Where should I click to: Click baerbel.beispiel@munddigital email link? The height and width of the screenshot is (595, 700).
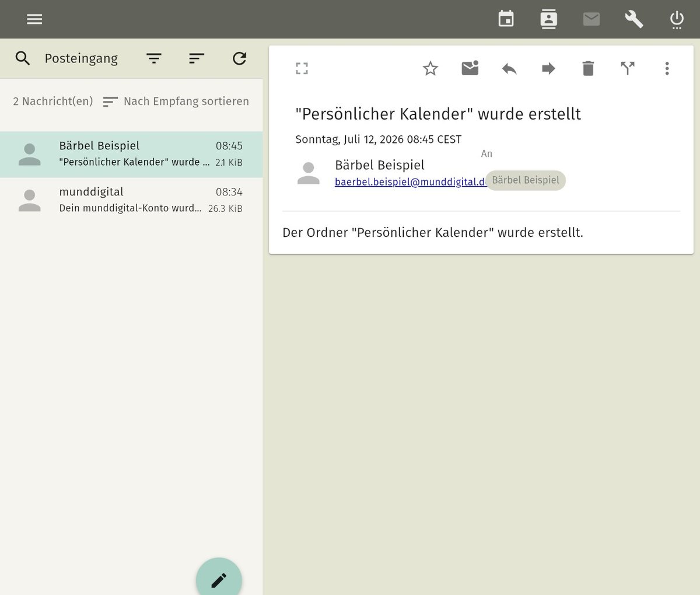411,182
